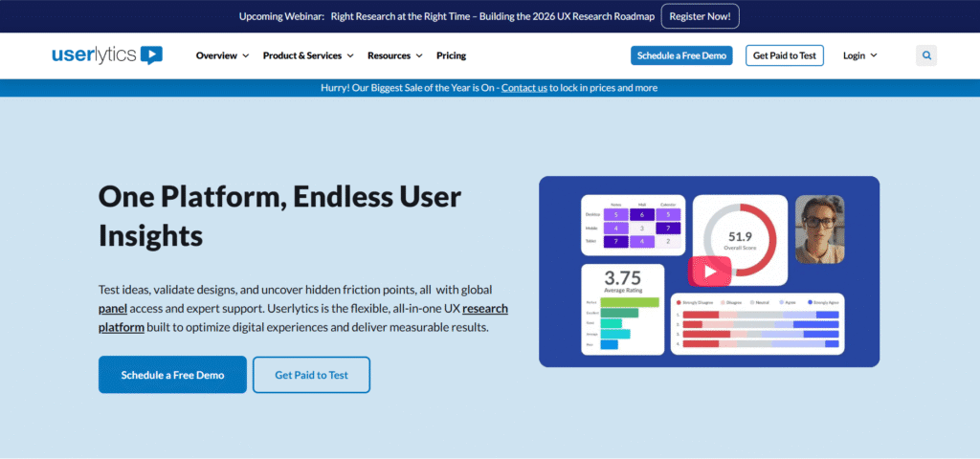
Task: Click the 51.9 Overall Score donut chart
Action: point(740,239)
